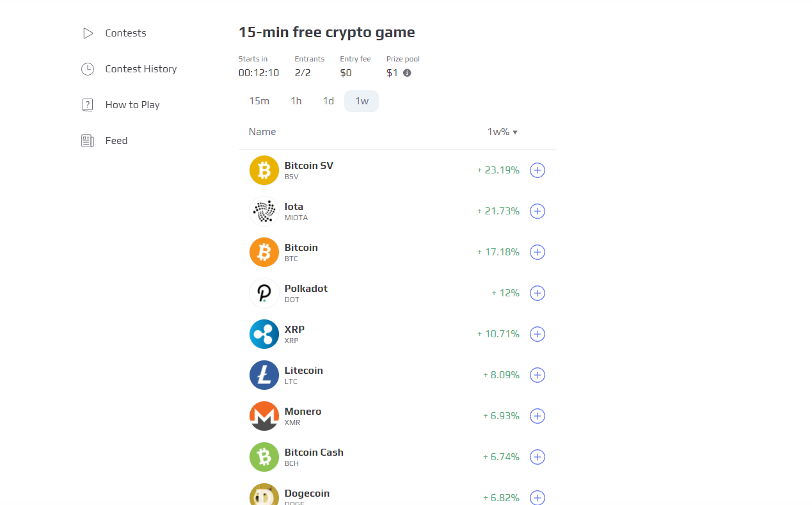The image size is (812, 505).
Task: Select the 1w timeframe tab
Action: (x=362, y=101)
